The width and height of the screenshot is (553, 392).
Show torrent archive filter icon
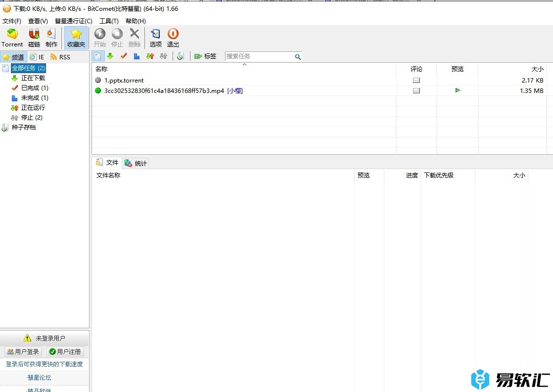pos(181,56)
